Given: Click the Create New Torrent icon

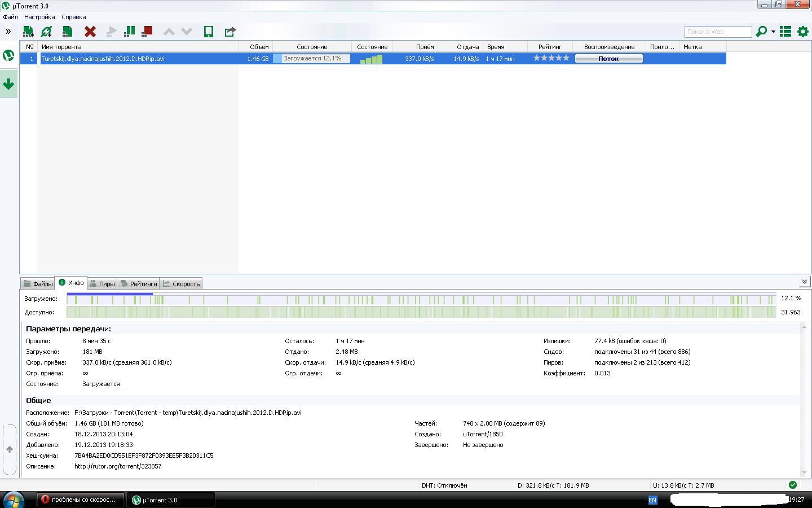Looking at the screenshot, I should click(x=67, y=32).
